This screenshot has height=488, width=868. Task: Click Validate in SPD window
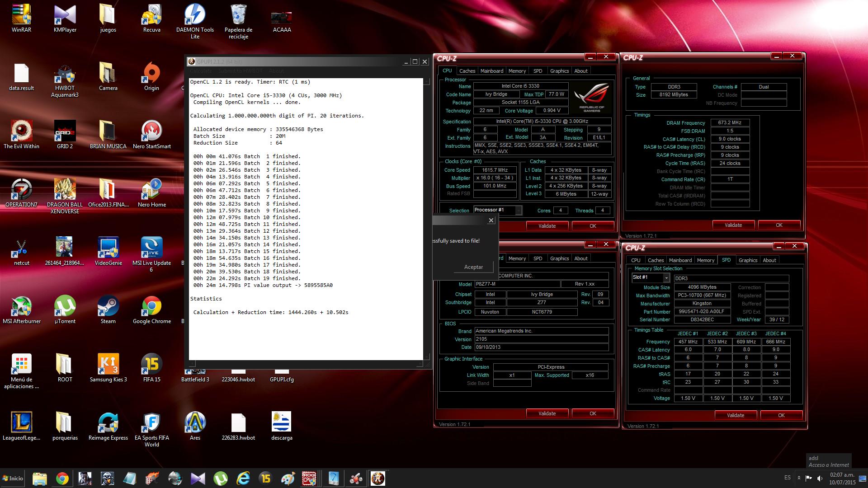[x=736, y=415]
